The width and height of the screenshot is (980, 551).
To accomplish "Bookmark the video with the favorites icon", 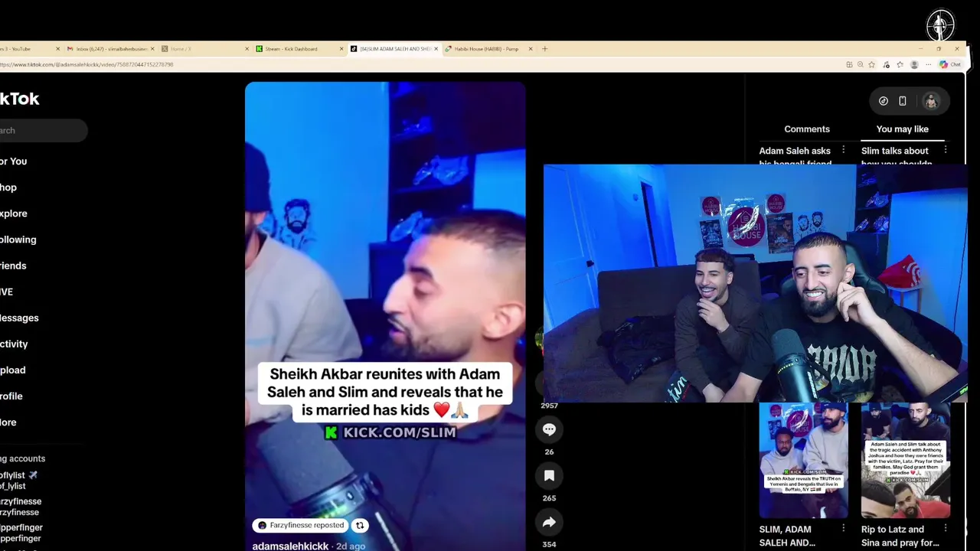I will click(549, 476).
